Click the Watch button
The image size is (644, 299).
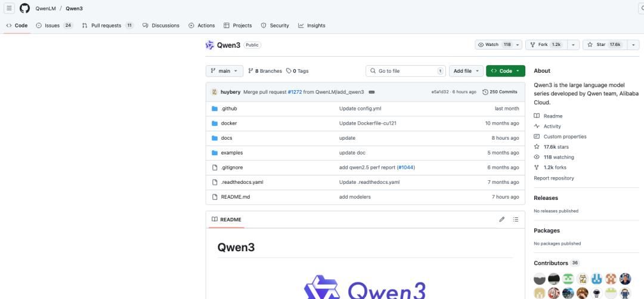pos(494,45)
